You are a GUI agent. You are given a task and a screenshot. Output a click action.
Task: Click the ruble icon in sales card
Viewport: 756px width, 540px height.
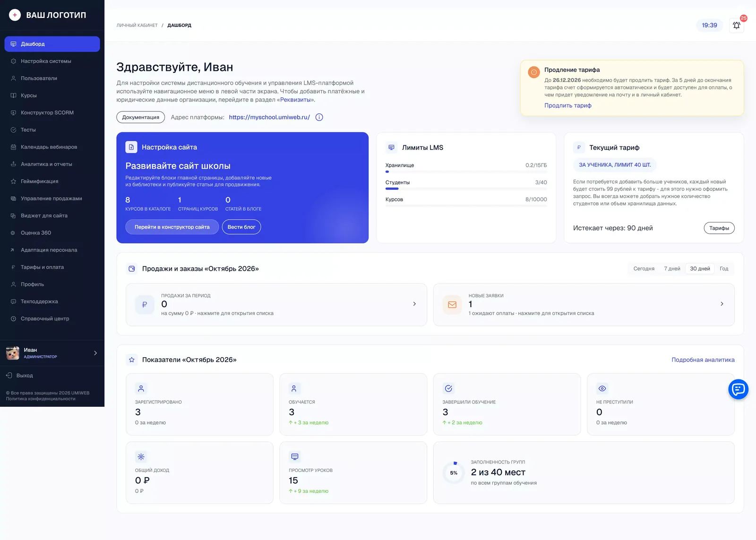[145, 305]
